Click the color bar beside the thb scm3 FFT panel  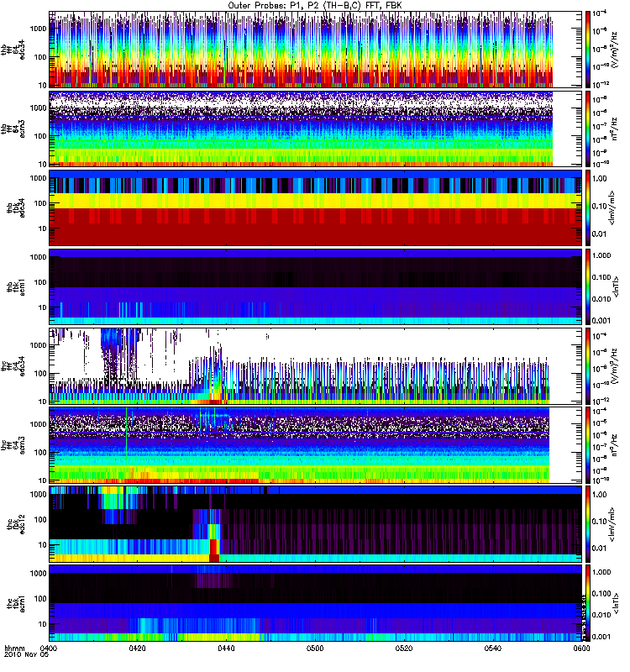[x=588, y=129]
